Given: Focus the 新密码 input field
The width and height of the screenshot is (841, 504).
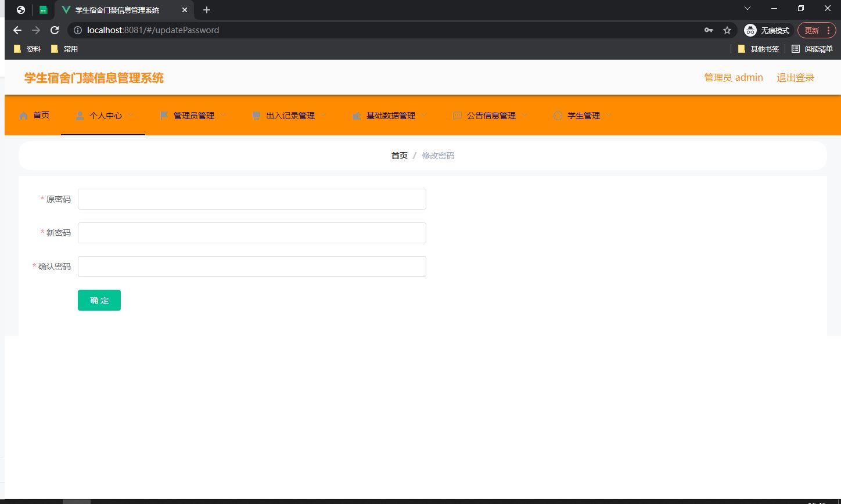Looking at the screenshot, I should pos(252,233).
